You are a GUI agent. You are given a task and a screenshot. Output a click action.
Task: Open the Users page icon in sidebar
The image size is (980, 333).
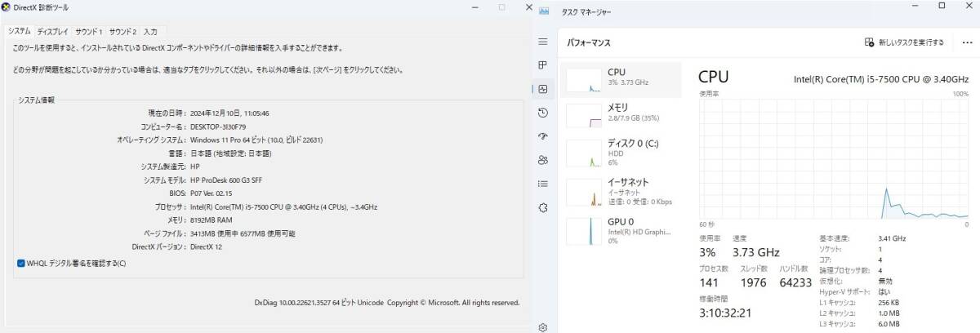[543, 160]
